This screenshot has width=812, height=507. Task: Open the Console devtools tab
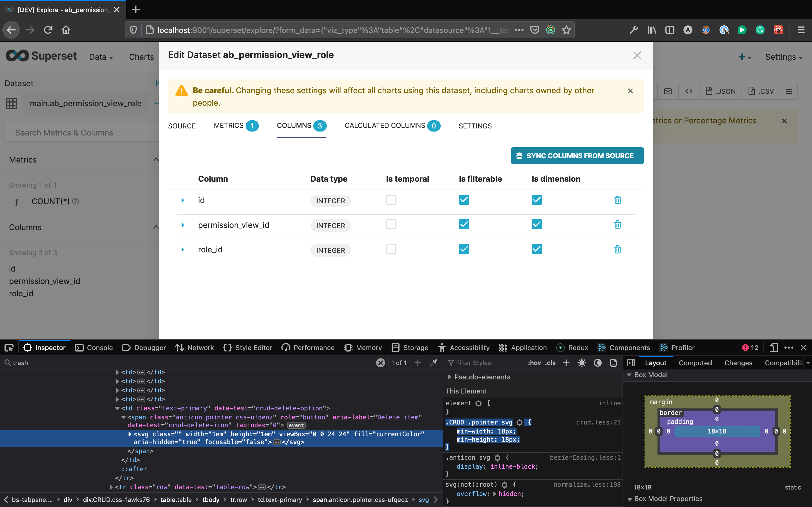click(94, 348)
